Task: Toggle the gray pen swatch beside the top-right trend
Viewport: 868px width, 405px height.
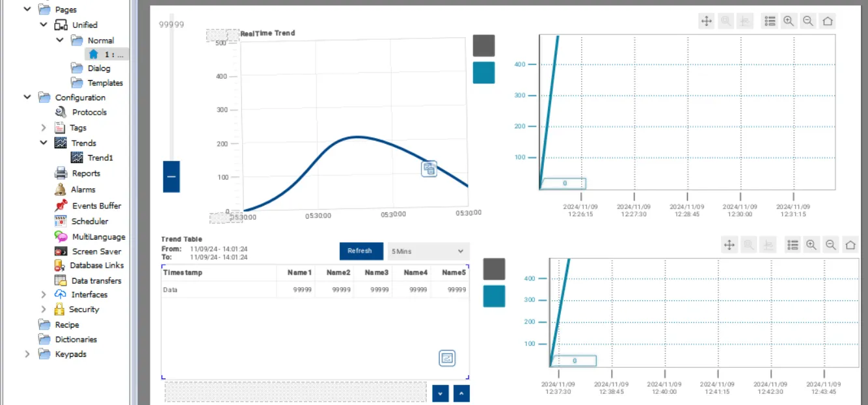Action: (x=483, y=46)
